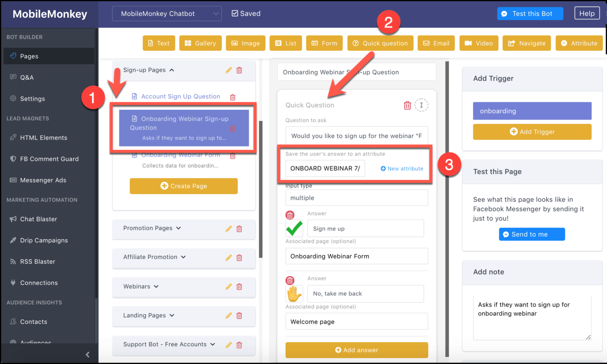
Task: Delete the Quick Question widget
Action: coord(407,106)
